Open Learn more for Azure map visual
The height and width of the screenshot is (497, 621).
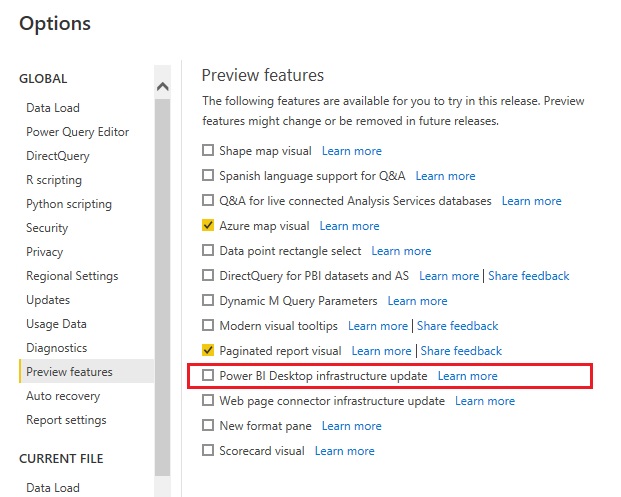(x=349, y=226)
